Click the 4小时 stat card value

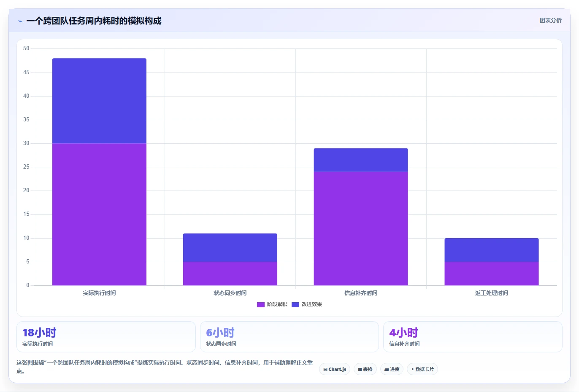403,333
